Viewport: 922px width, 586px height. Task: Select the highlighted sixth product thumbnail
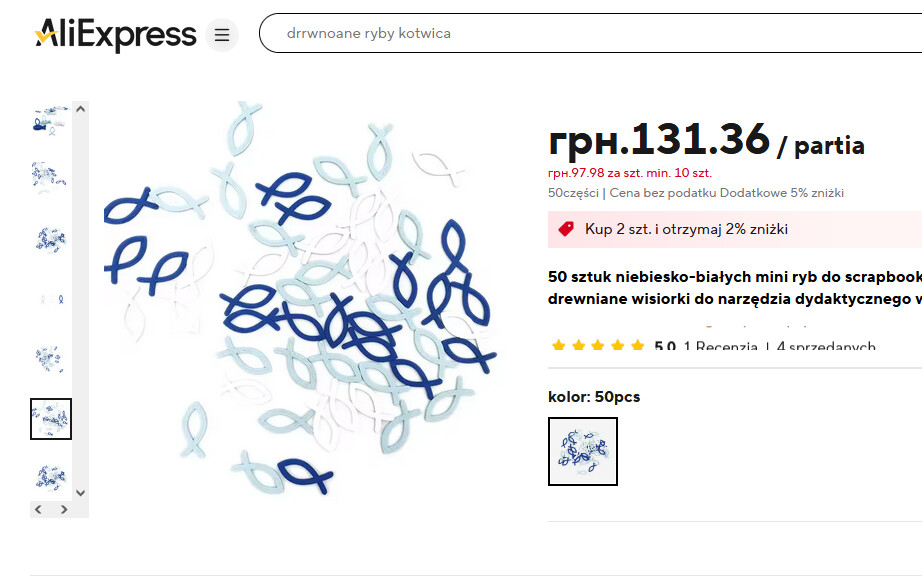coord(50,418)
